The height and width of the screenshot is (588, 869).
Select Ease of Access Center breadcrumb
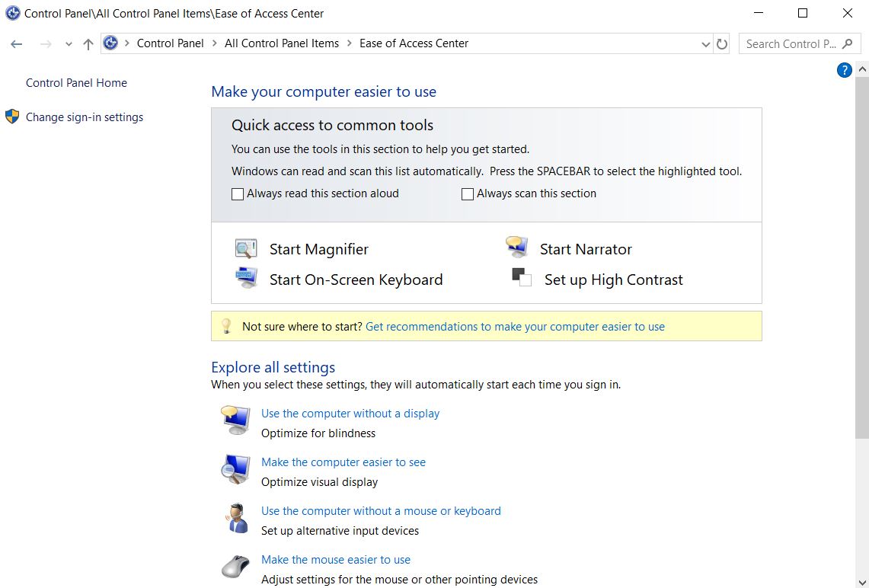[x=414, y=43]
